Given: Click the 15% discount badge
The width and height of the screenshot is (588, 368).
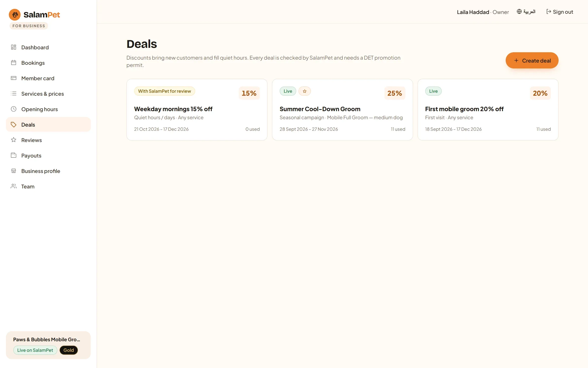Looking at the screenshot, I should [249, 93].
